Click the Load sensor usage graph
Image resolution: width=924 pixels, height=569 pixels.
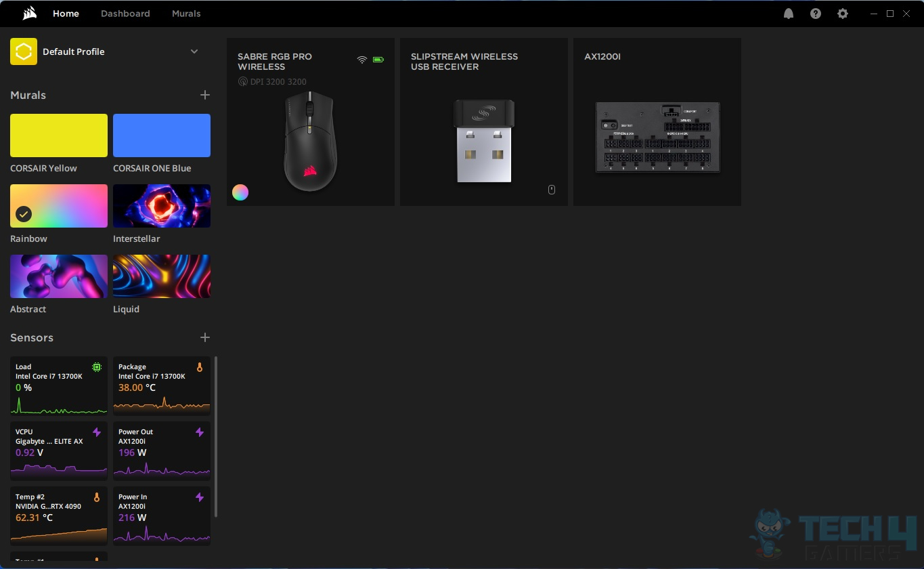click(x=59, y=405)
